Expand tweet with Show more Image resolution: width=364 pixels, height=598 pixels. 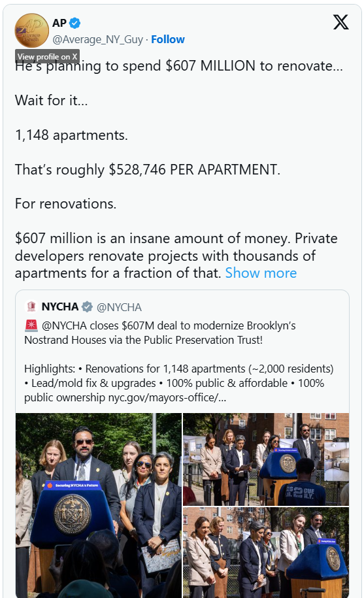261,273
